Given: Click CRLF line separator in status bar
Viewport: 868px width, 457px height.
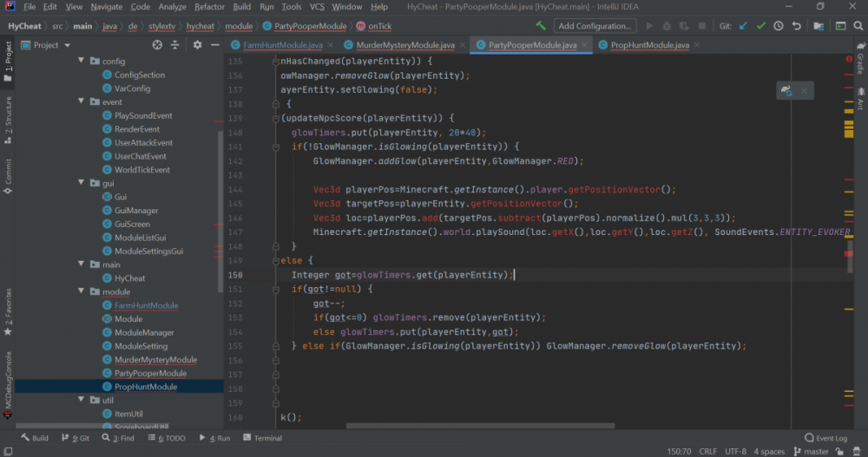Looking at the screenshot, I should point(707,452).
